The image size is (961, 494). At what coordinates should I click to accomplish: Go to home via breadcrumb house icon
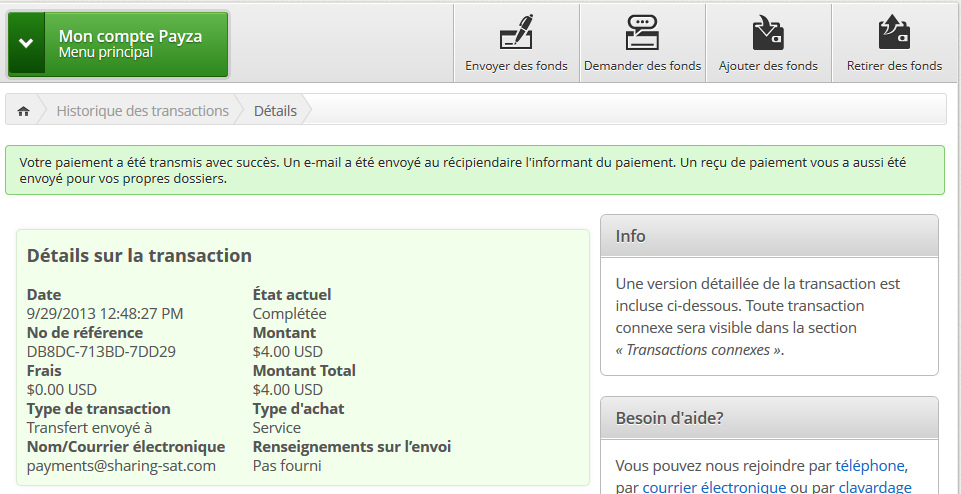[x=23, y=111]
